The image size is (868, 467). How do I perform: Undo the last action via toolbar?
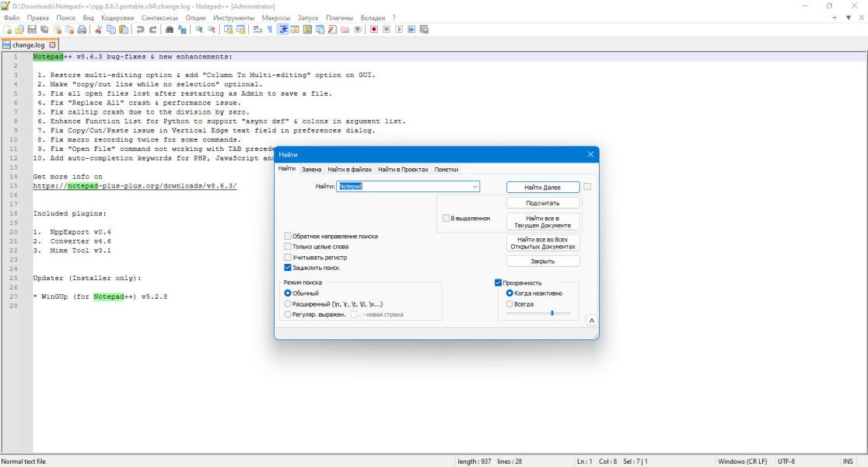pyautogui.click(x=141, y=30)
